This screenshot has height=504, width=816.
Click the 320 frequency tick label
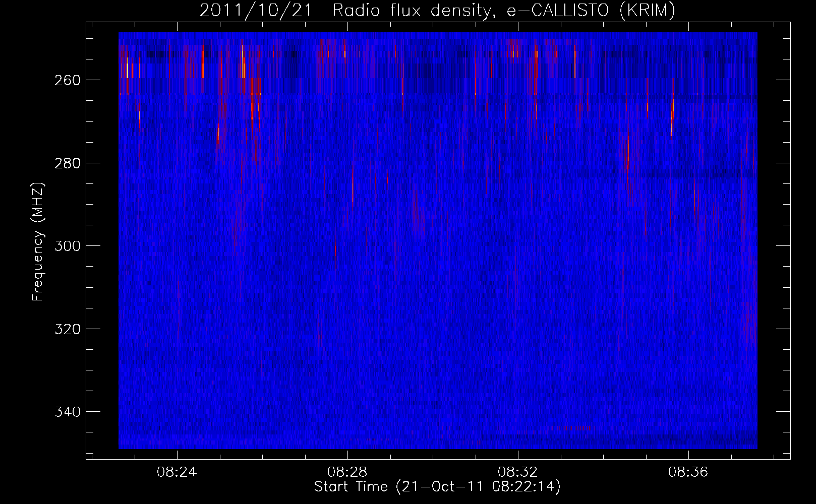67,329
